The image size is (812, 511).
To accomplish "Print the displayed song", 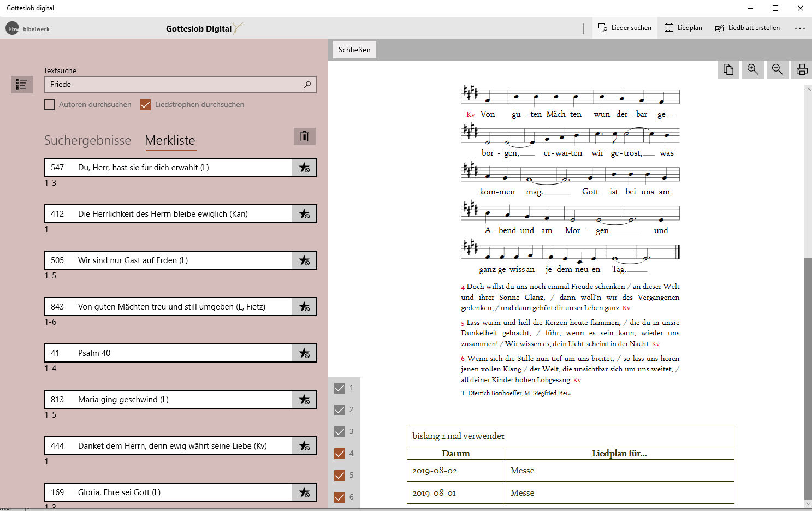I will (802, 69).
